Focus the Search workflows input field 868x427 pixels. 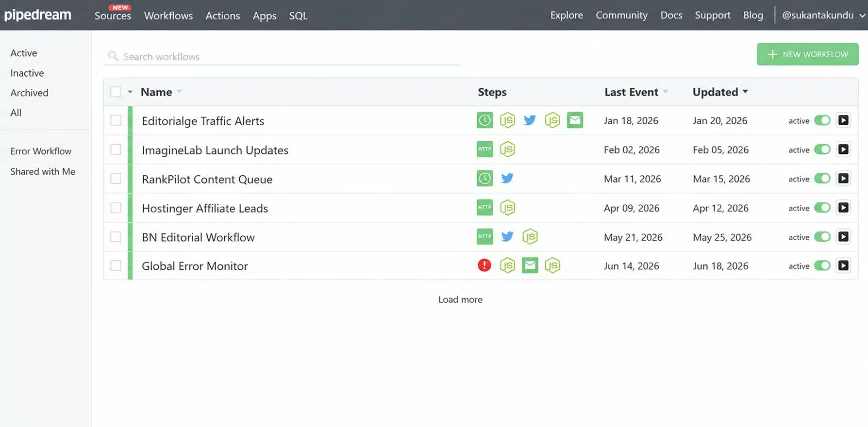point(282,56)
